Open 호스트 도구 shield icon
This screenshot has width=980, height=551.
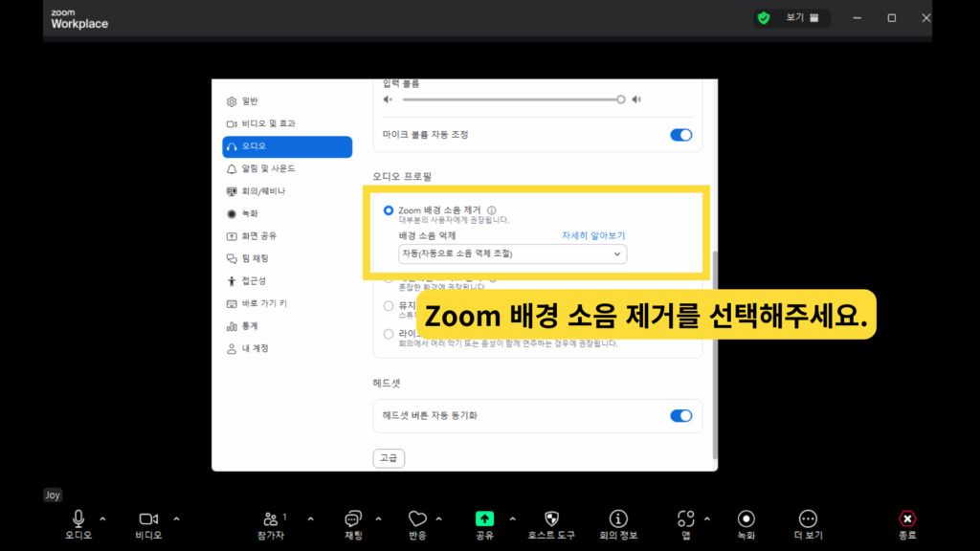point(551,518)
